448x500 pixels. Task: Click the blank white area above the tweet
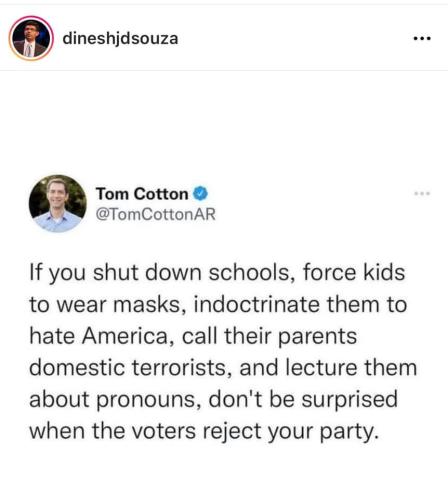click(x=224, y=122)
